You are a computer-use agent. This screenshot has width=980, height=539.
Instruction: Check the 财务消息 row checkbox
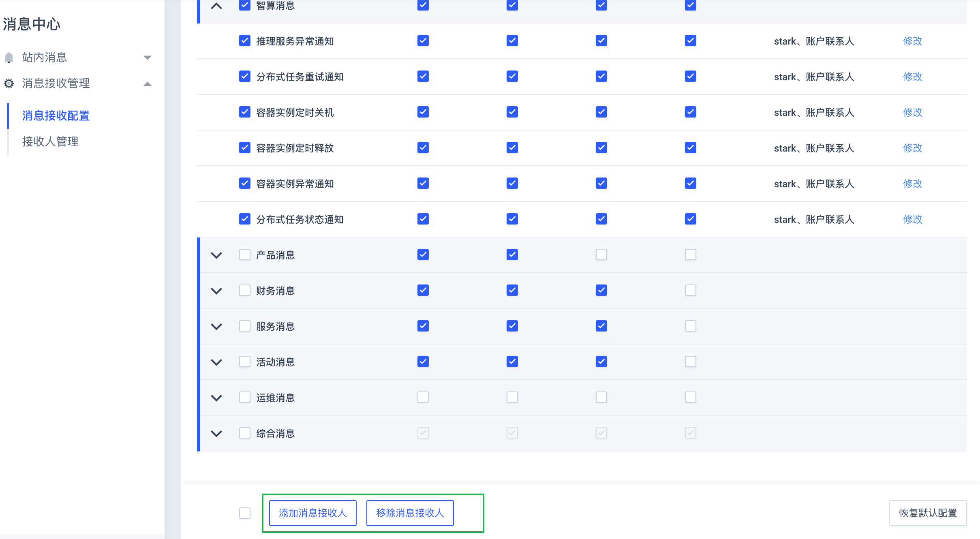click(x=245, y=290)
